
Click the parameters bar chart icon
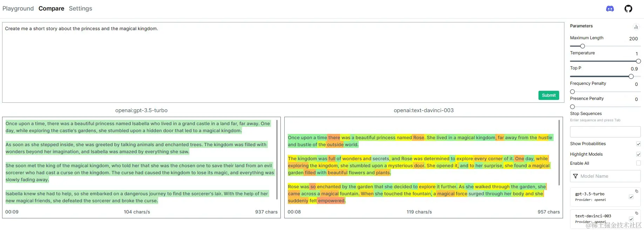point(636,27)
